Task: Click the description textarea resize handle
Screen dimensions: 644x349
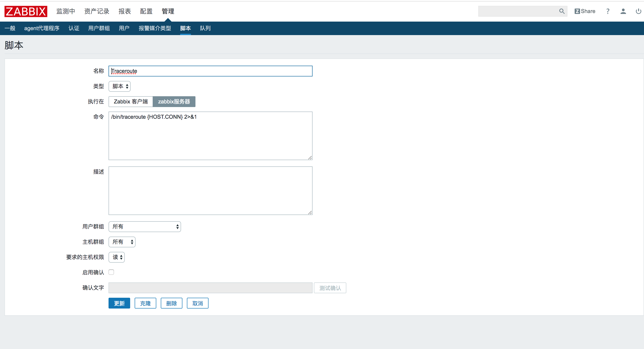Action: point(310,213)
